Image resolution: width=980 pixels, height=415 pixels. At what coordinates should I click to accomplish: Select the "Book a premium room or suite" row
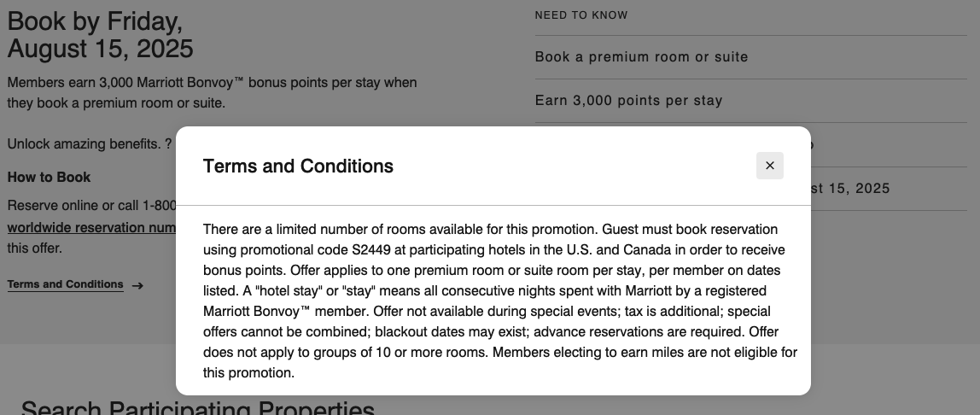click(641, 57)
